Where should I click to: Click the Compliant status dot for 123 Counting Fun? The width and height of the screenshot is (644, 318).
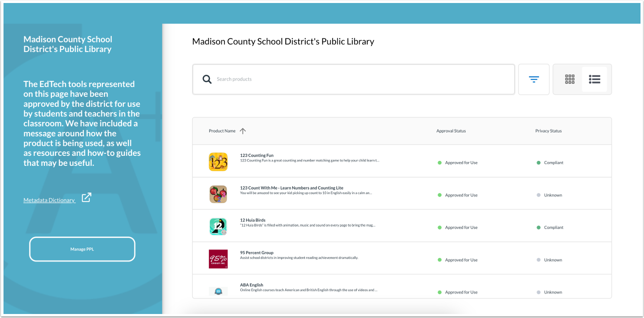(539, 162)
